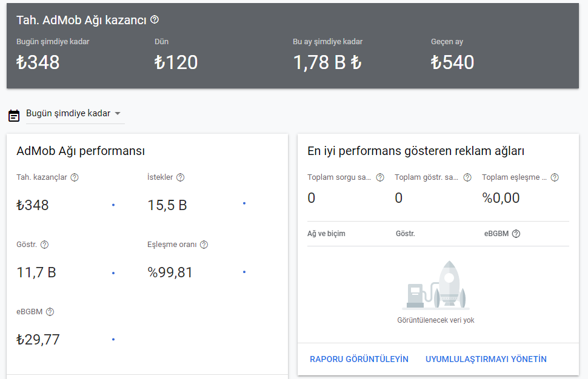Viewport: 588px width, 379px height.
Task: Click help icon in eBGBM column header
Action: coord(516,234)
